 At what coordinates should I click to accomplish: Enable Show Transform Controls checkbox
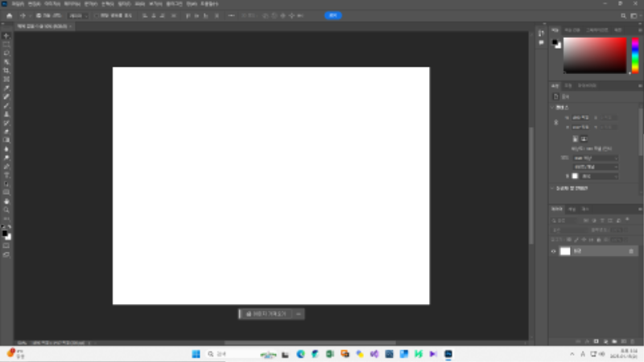click(x=97, y=15)
